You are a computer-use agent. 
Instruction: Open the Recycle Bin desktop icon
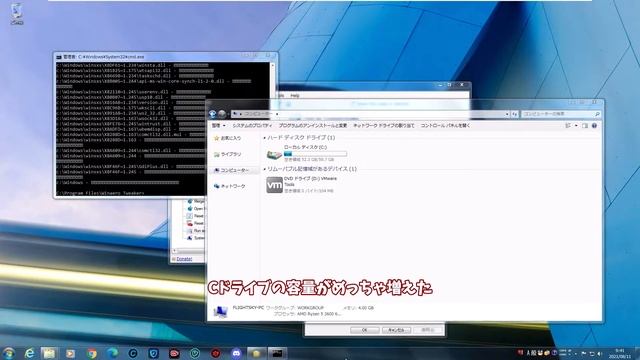(x=17, y=14)
